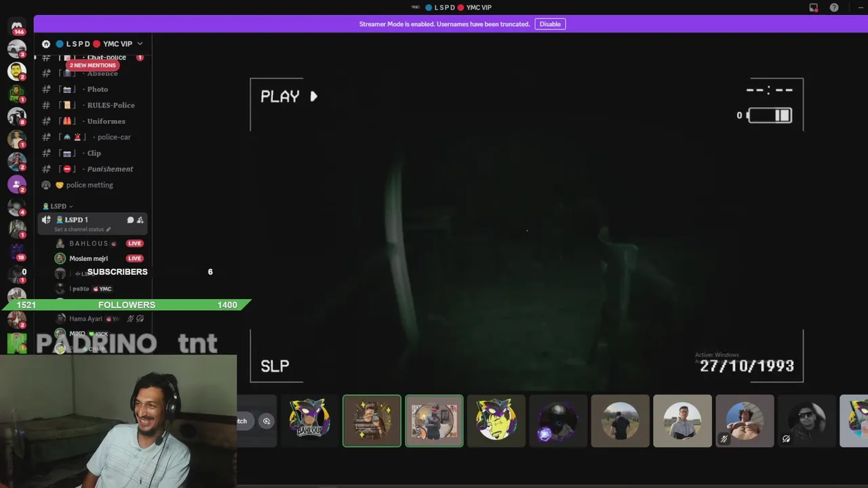Select muted shirtless-man participant tile
The height and width of the screenshot is (488, 868).
click(745, 421)
